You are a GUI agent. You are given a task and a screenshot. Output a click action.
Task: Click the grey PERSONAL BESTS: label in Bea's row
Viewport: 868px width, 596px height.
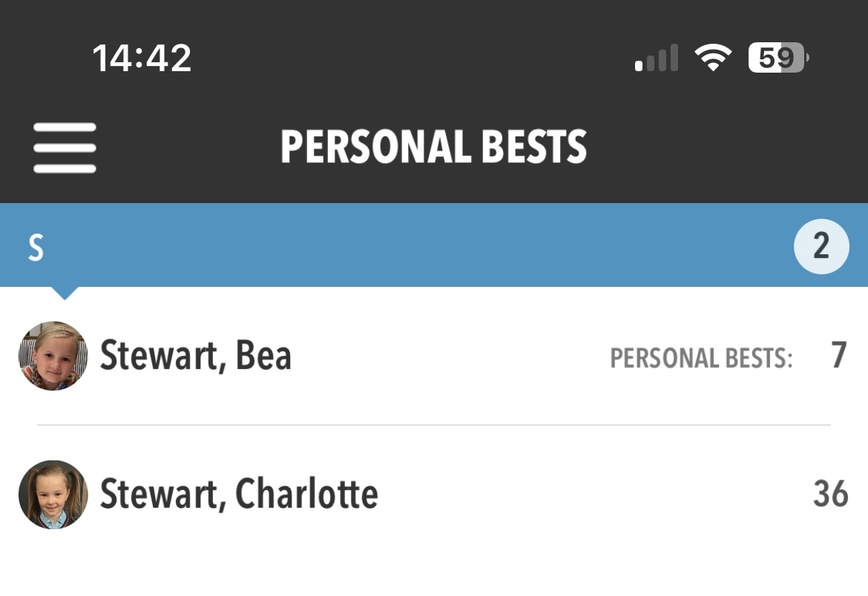(701, 359)
